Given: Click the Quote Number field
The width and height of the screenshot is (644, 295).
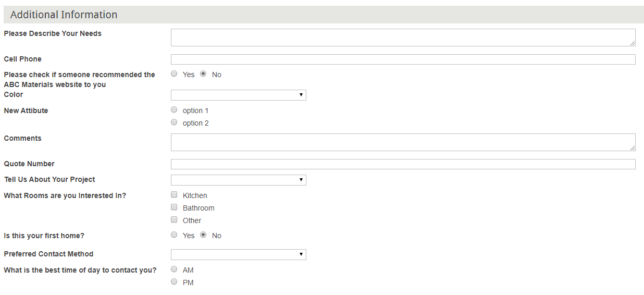Looking at the screenshot, I should click(x=402, y=164).
